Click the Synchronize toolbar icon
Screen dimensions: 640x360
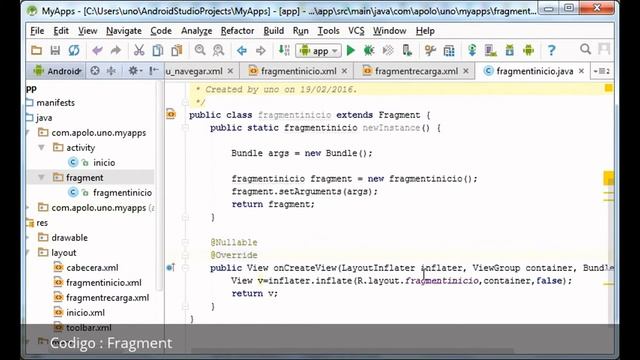pyautogui.click(x=74, y=50)
